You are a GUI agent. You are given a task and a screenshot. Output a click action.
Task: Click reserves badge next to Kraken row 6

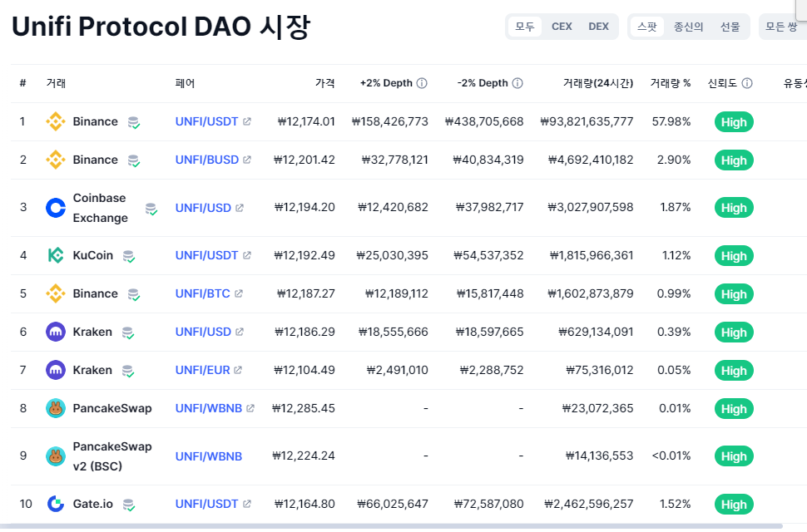coord(128,333)
